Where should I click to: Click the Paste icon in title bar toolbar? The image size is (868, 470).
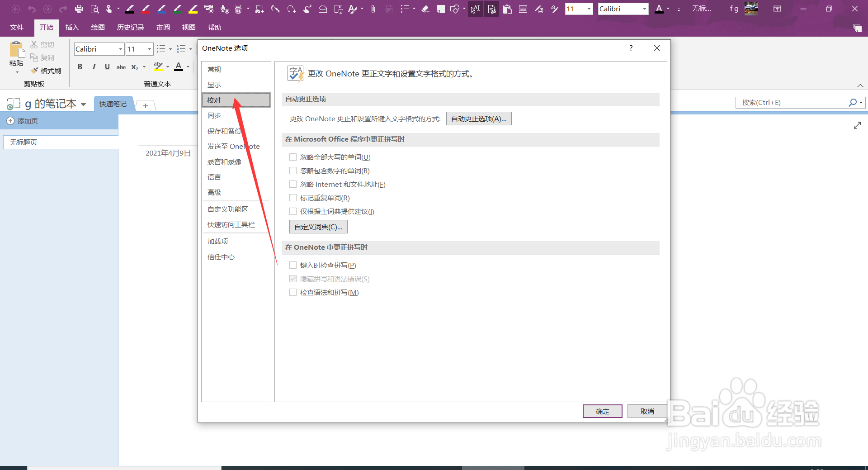507,9
